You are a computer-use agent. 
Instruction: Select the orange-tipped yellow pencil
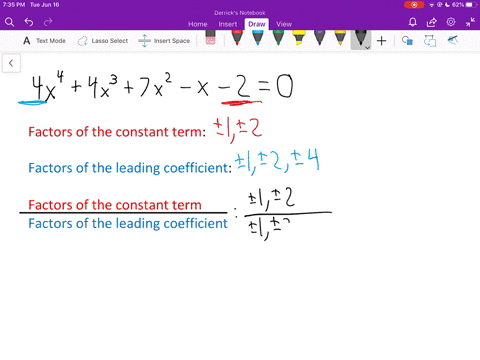coord(340,38)
